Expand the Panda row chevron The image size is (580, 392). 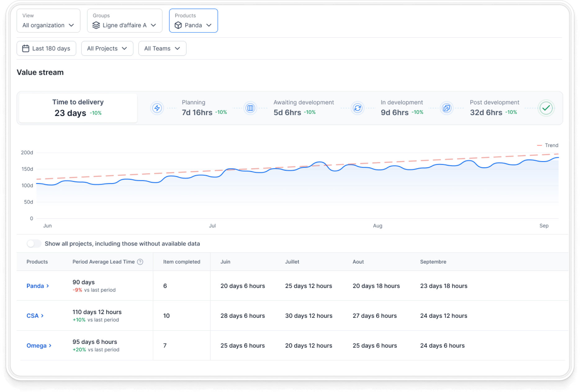pyautogui.click(x=48, y=286)
